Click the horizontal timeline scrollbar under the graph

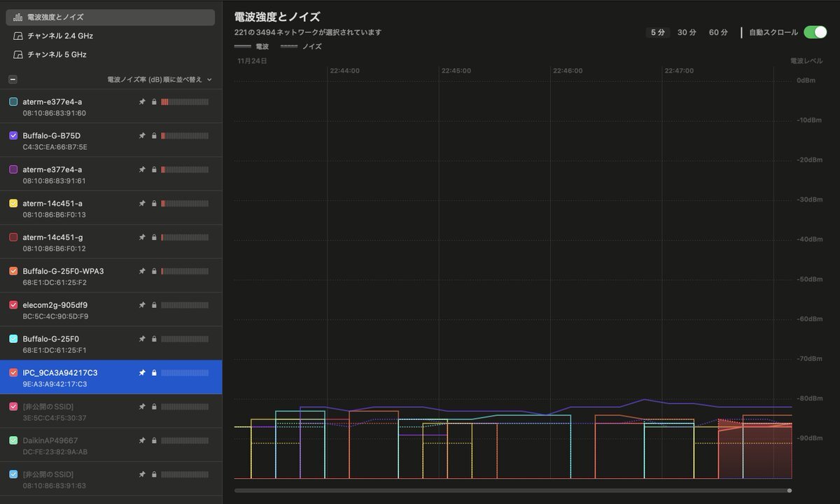click(x=512, y=491)
